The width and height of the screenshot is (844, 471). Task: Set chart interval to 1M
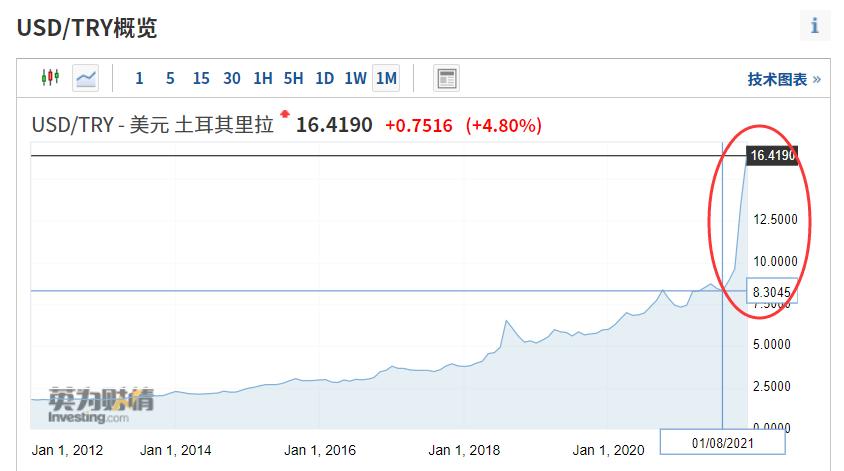386,78
